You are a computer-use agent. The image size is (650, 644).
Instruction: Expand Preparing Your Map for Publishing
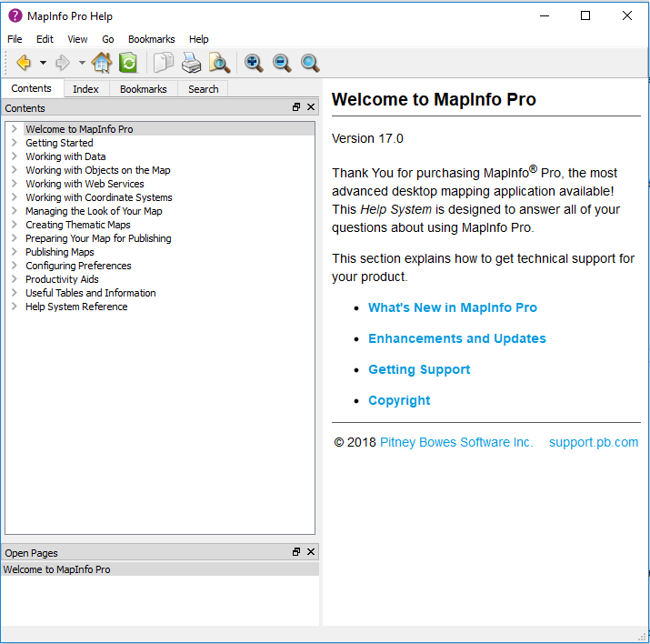coord(15,238)
